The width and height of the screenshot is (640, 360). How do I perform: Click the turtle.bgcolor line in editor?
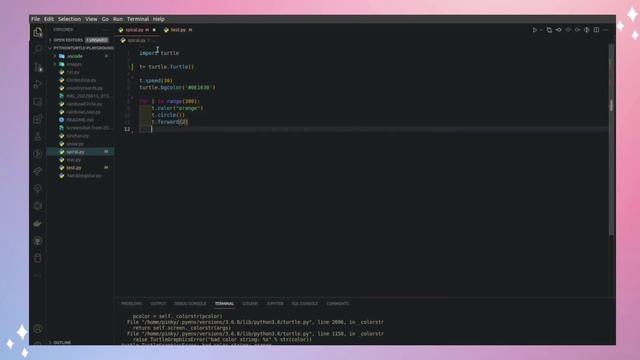tap(177, 87)
